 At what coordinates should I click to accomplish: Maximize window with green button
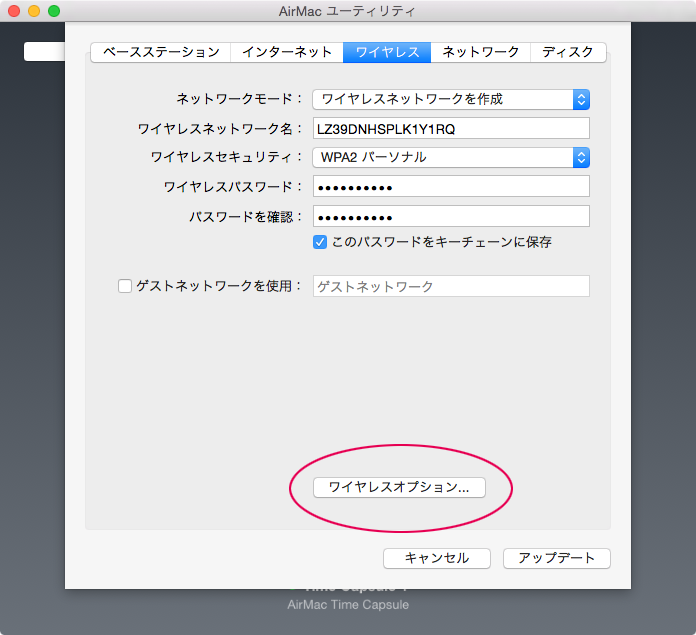tap(54, 11)
